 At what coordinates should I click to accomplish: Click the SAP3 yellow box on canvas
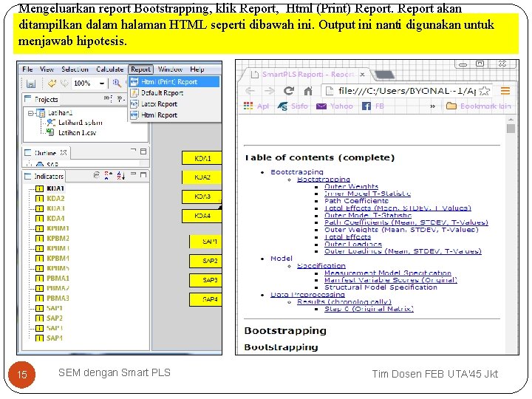coord(205,280)
